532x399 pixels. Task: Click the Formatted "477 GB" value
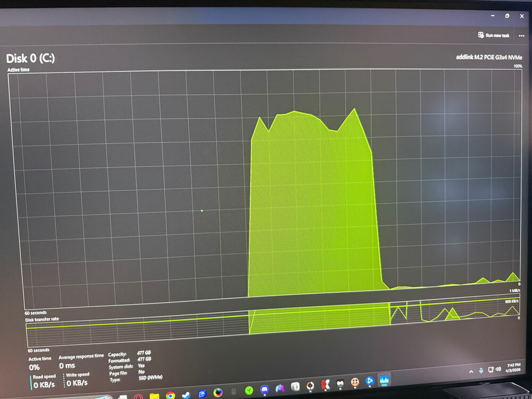tap(144, 359)
